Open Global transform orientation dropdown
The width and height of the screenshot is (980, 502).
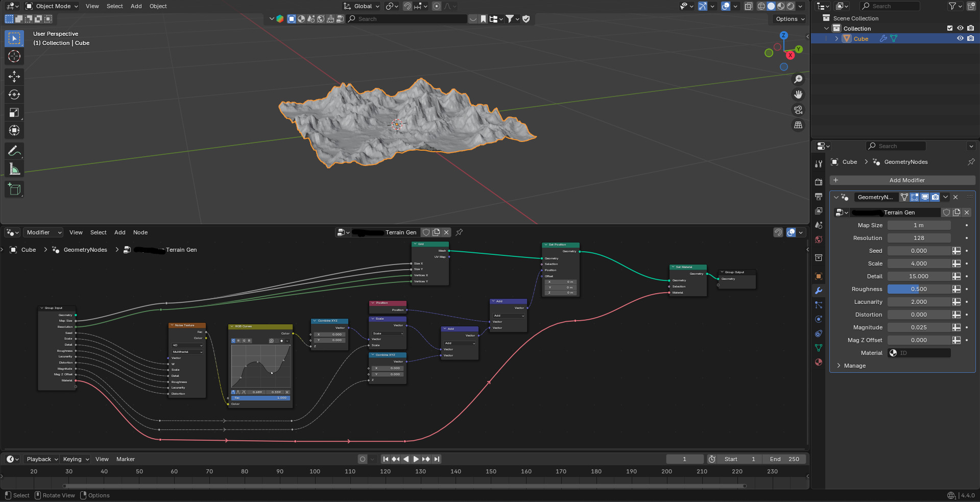tap(362, 6)
